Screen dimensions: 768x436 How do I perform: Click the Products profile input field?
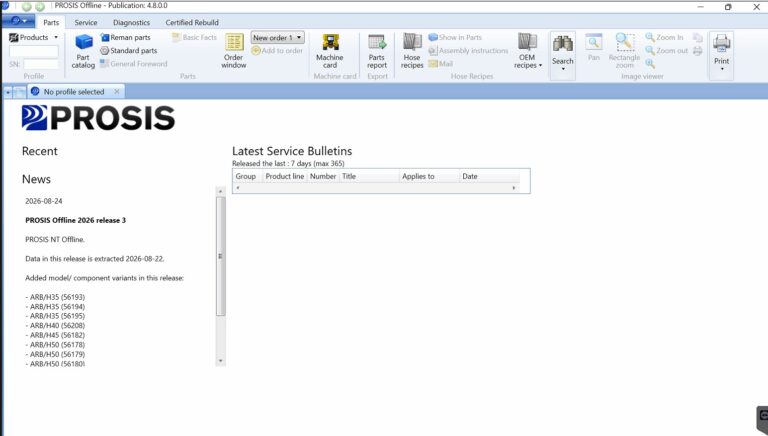point(34,51)
